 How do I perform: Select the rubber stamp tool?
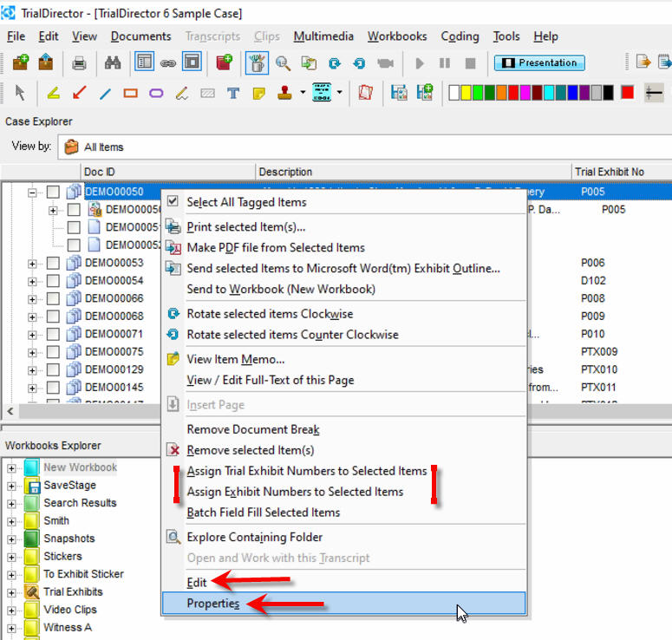[284, 93]
